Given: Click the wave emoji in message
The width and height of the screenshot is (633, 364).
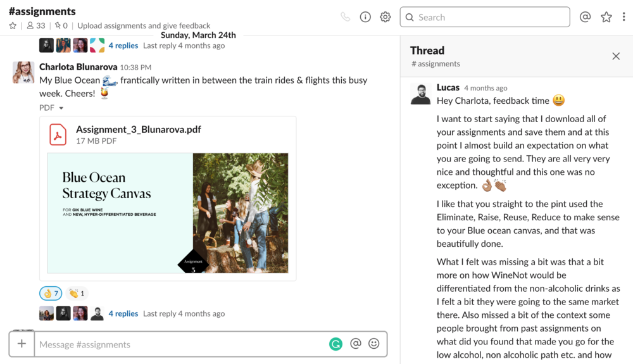Looking at the screenshot, I should 109,80.
